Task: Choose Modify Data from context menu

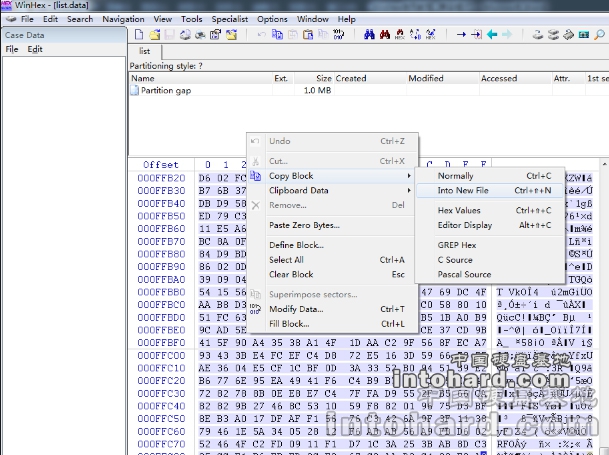Action: coord(332,309)
